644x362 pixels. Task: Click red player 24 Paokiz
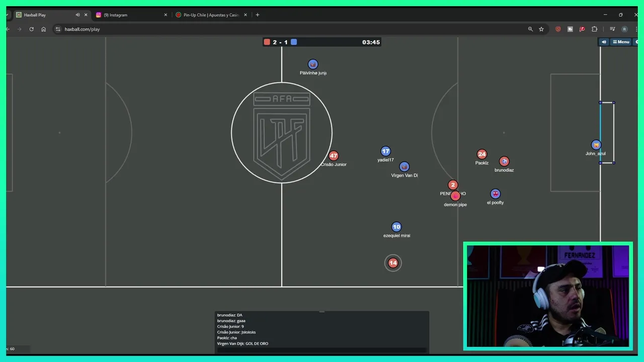point(482,154)
